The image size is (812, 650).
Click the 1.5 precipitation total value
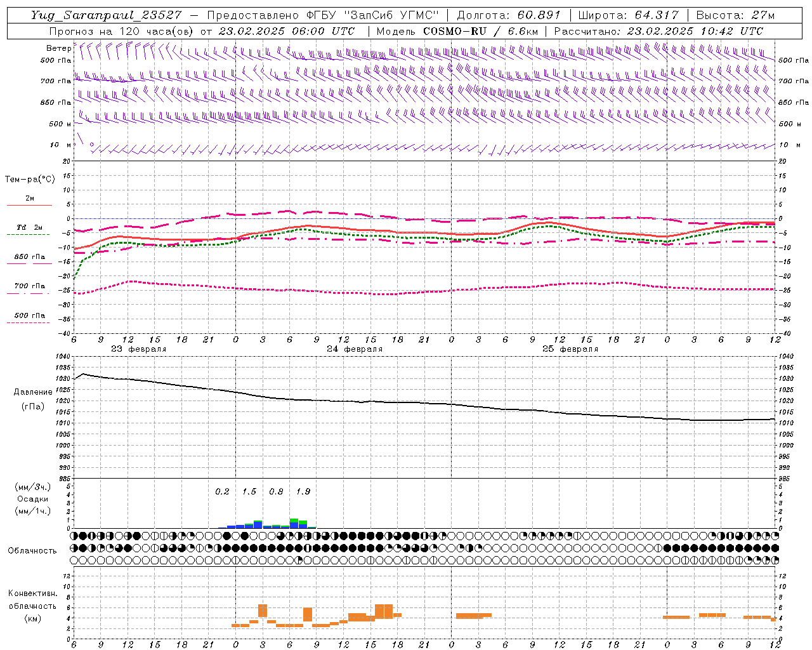click(249, 491)
